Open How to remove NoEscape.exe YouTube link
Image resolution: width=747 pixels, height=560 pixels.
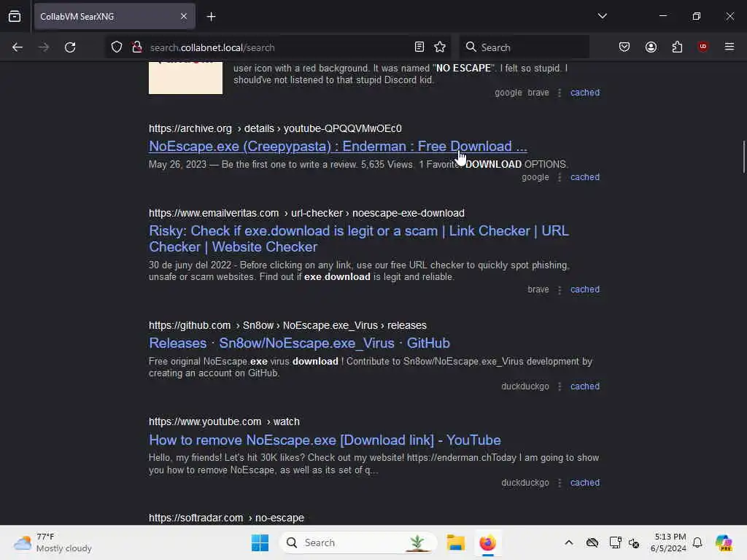point(325,440)
